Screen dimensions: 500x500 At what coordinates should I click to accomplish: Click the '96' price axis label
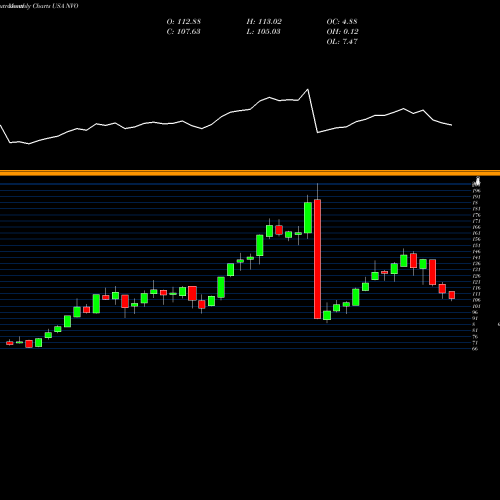(475, 312)
